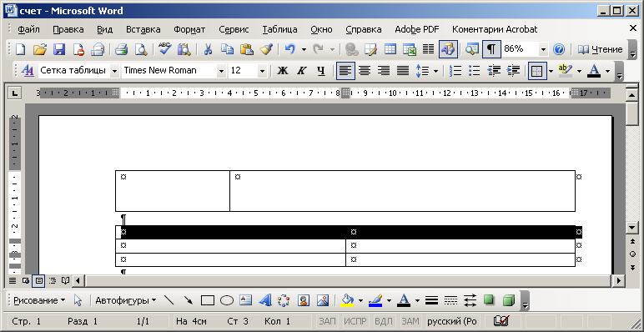Viewport: 644px width, 332px height.
Task: Expand the style dropdown Сетка таблицы
Action: 114,71
